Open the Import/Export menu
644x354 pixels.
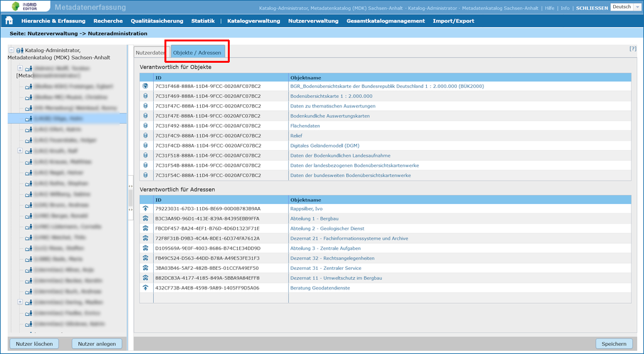coord(453,21)
